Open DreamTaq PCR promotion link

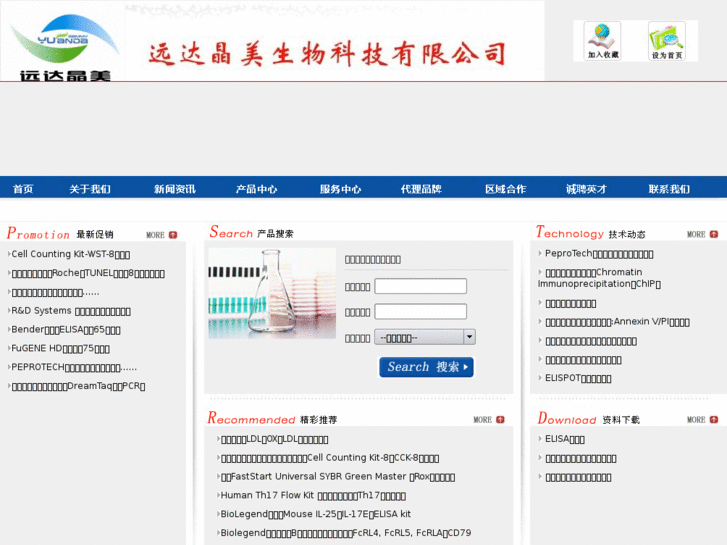point(78,386)
